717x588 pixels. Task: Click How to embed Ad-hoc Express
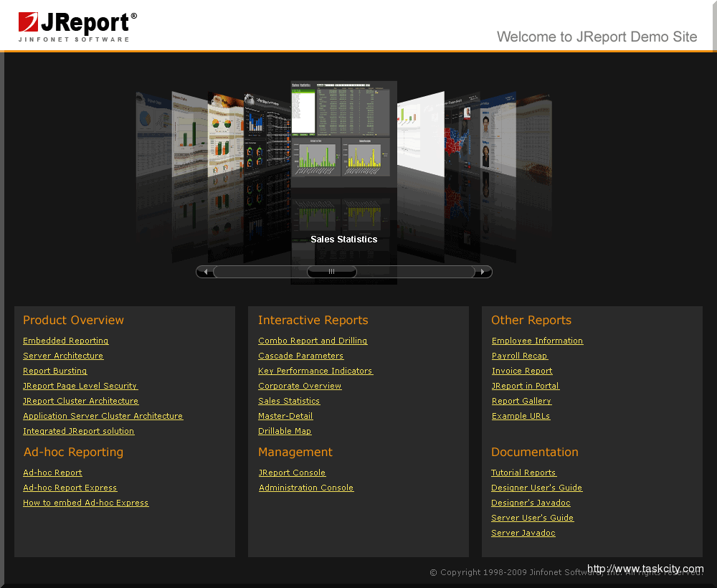(86, 503)
